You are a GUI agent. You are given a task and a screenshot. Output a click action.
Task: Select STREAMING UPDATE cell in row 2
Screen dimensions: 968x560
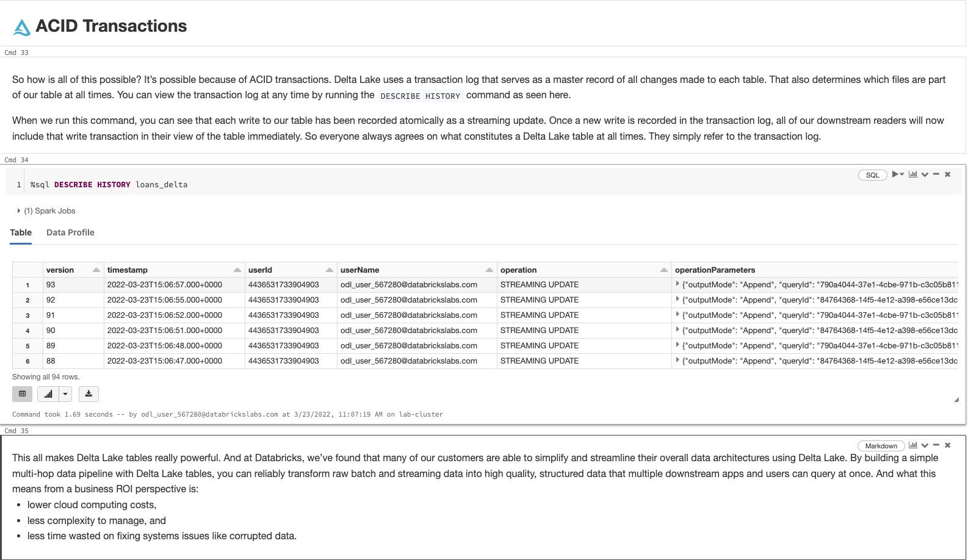coord(584,300)
